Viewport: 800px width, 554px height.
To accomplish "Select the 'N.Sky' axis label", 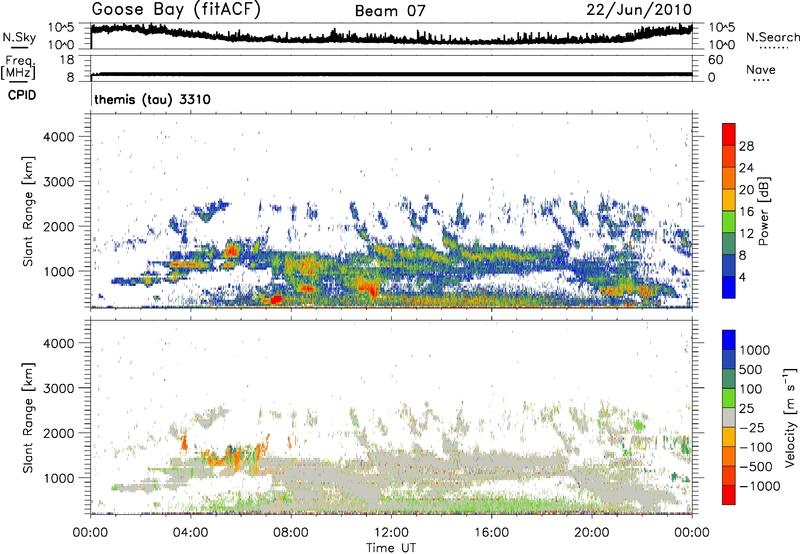I will (x=19, y=37).
